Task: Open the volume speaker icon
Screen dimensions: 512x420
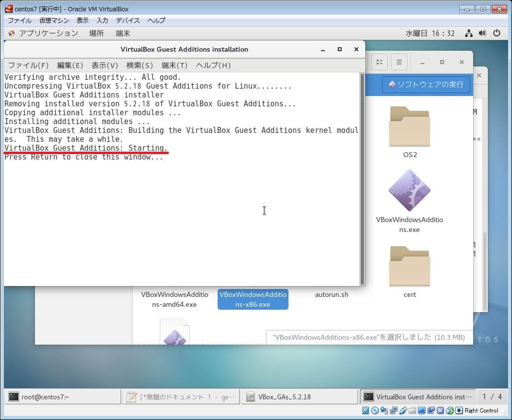Action: pos(482,33)
